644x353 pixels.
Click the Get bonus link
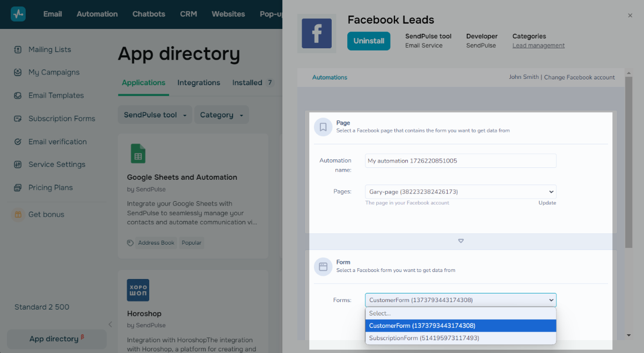[46, 215]
